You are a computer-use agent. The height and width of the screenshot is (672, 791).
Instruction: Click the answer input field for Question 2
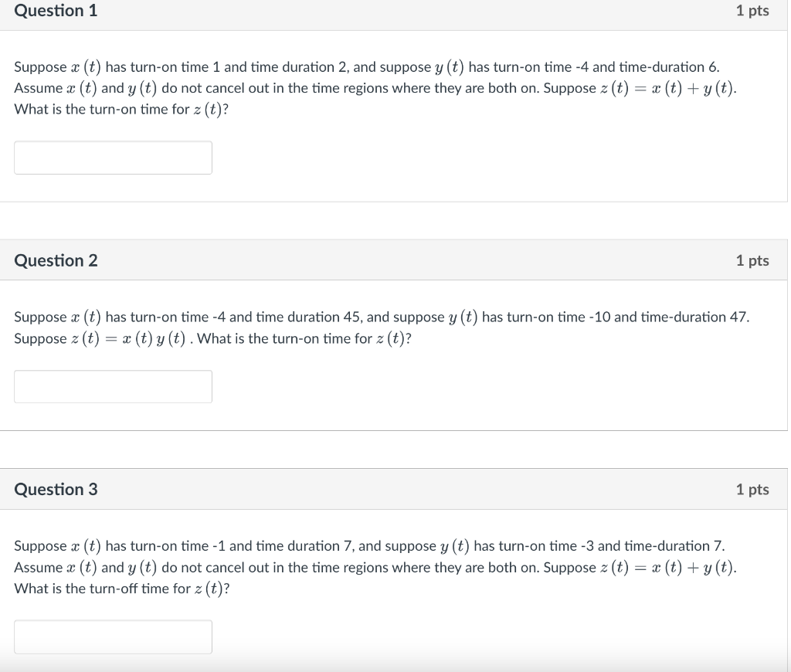[113, 386]
